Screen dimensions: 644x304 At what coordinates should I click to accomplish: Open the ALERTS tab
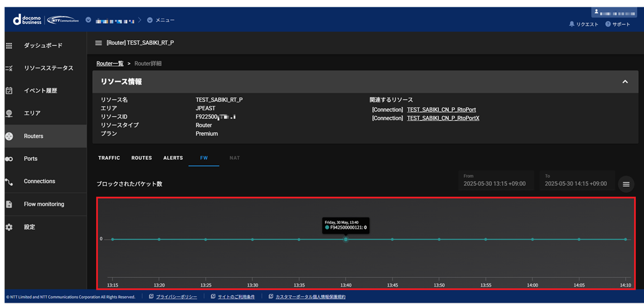[x=173, y=158]
